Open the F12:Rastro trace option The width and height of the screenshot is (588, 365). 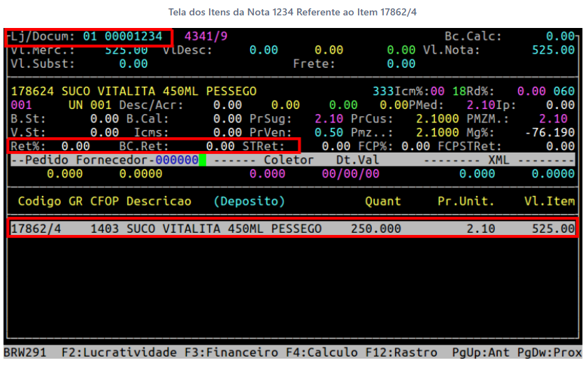tap(403, 352)
